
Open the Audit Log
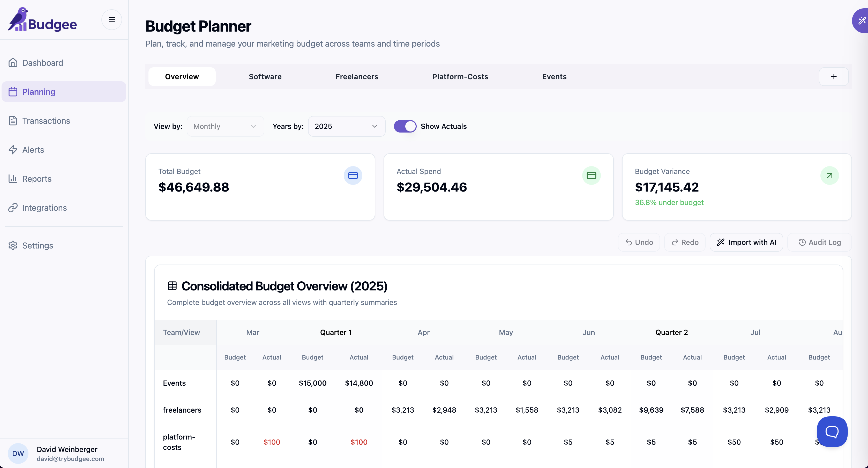pyautogui.click(x=819, y=243)
